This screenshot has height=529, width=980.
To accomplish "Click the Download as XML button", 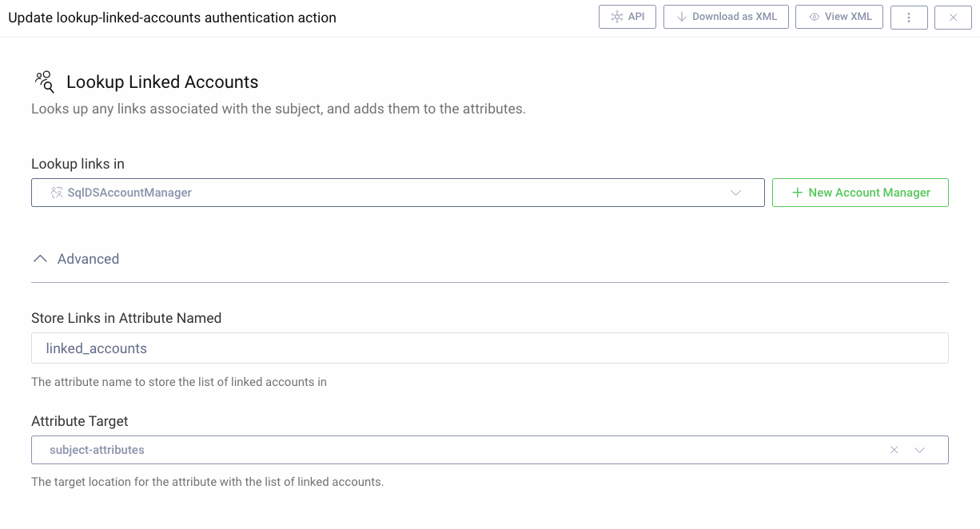I will coord(726,16).
